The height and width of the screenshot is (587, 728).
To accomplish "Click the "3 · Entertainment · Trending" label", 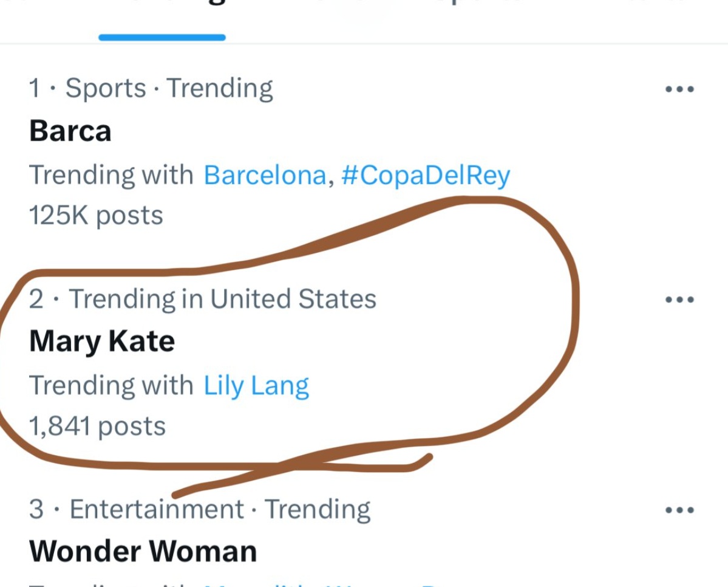I will [200, 509].
